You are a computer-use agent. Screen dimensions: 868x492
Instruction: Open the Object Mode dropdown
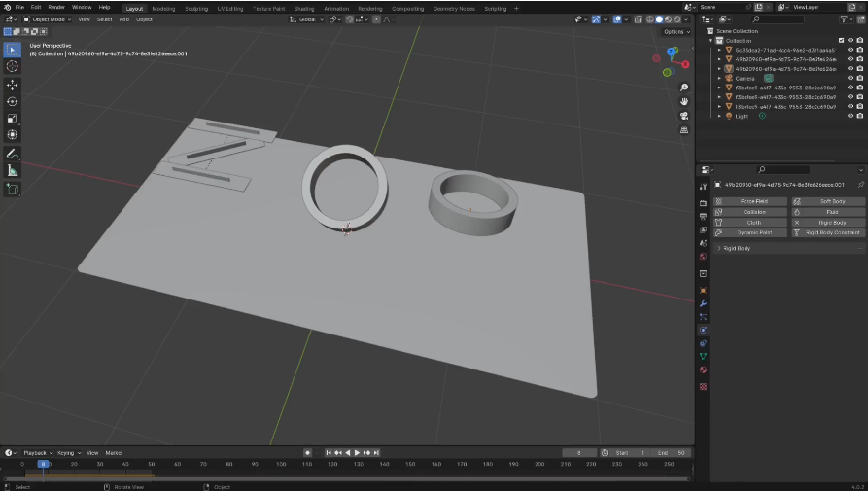point(48,19)
